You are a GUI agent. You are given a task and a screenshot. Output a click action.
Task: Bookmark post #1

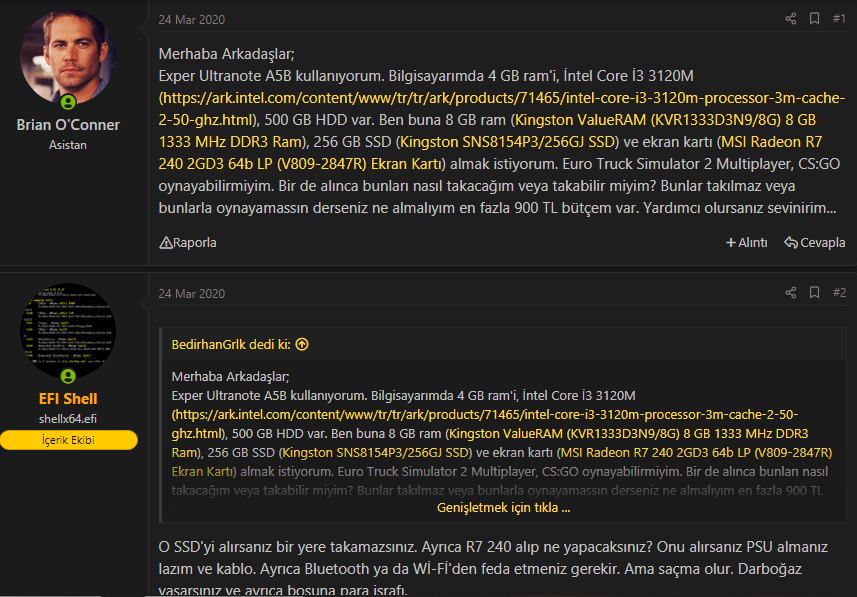coord(814,19)
